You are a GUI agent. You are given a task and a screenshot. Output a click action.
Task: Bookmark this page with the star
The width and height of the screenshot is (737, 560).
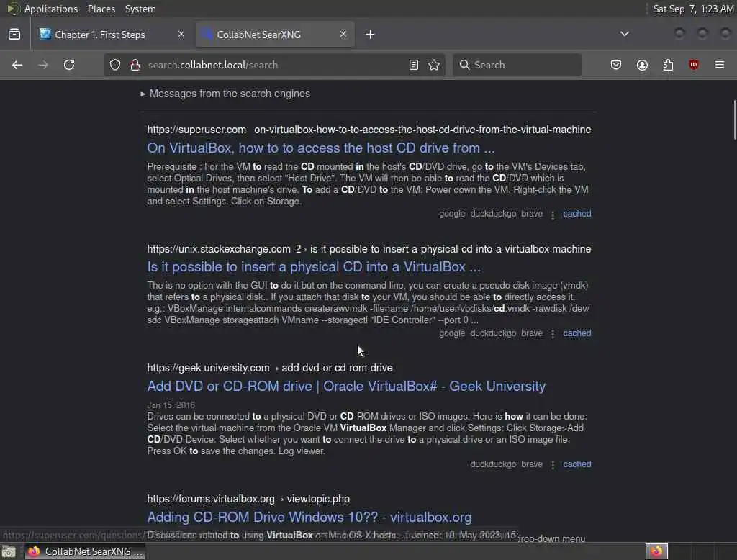point(434,65)
